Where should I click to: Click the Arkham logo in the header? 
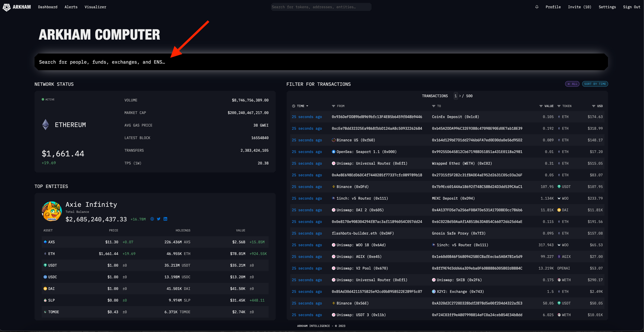(17, 7)
